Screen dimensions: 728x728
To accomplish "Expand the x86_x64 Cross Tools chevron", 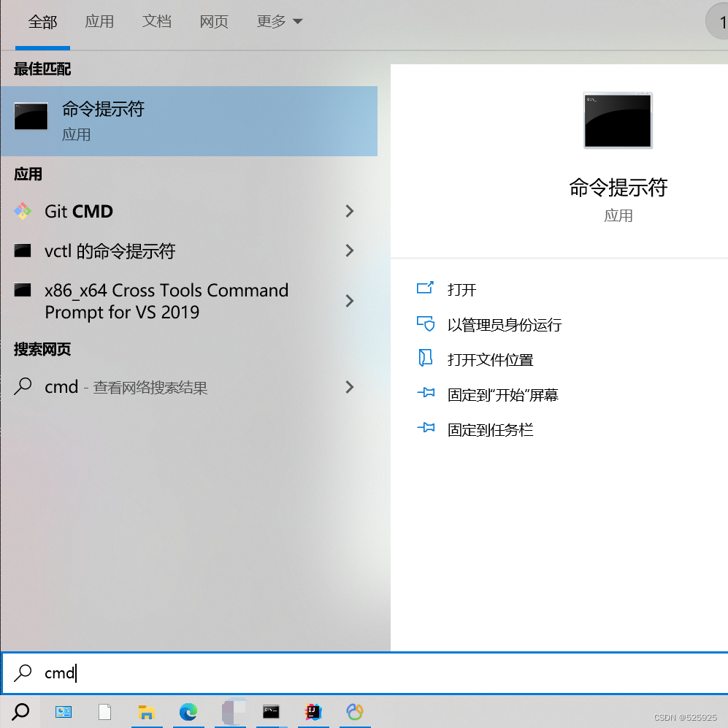I will pos(350,301).
